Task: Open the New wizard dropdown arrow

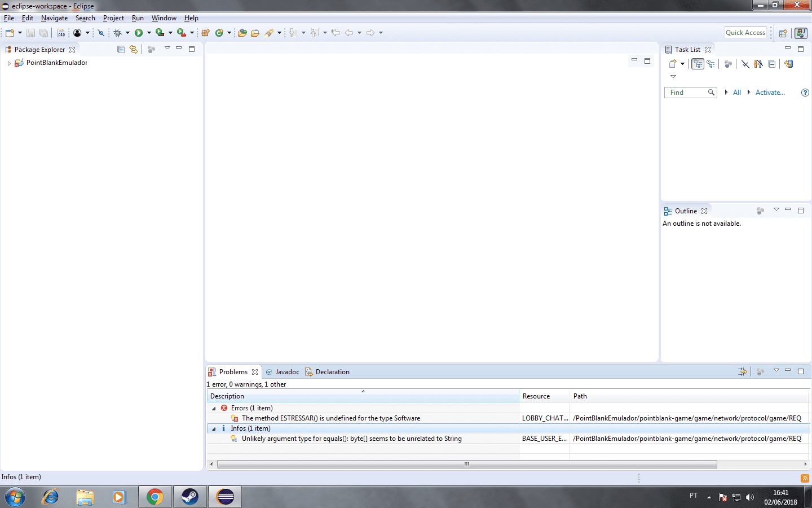Action: [20, 33]
